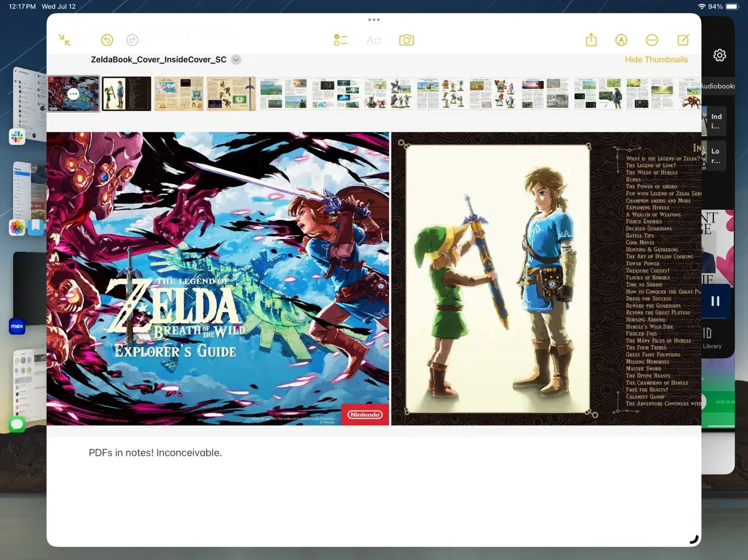Viewport: 748px width, 560px height.
Task: Tap the note text "PDFs in notes! Inconceivable."
Action: (x=155, y=453)
